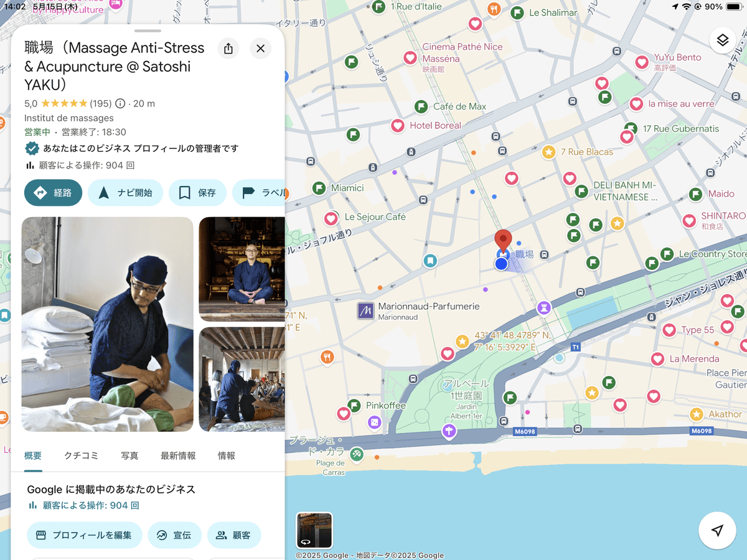Image resolution: width=747 pixels, height=560 pixels.
Task: Tap the star marker at saved coordinates
Action: 462,341
